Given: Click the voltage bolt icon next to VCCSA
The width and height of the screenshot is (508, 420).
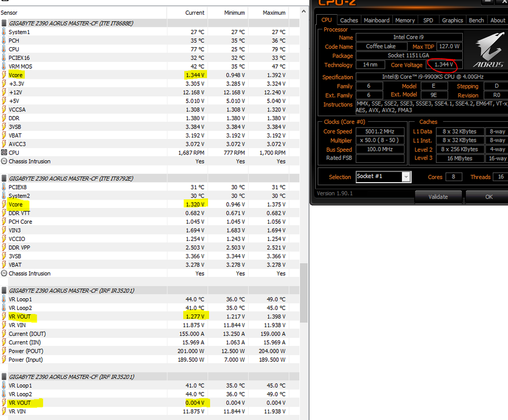Looking at the screenshot, I should tap(4, 109).
